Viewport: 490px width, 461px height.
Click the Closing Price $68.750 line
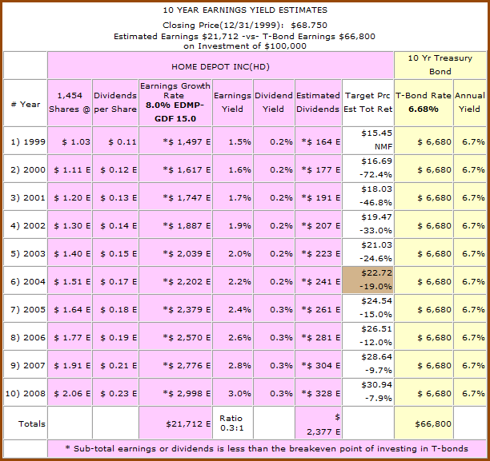(x=245, y=25)
